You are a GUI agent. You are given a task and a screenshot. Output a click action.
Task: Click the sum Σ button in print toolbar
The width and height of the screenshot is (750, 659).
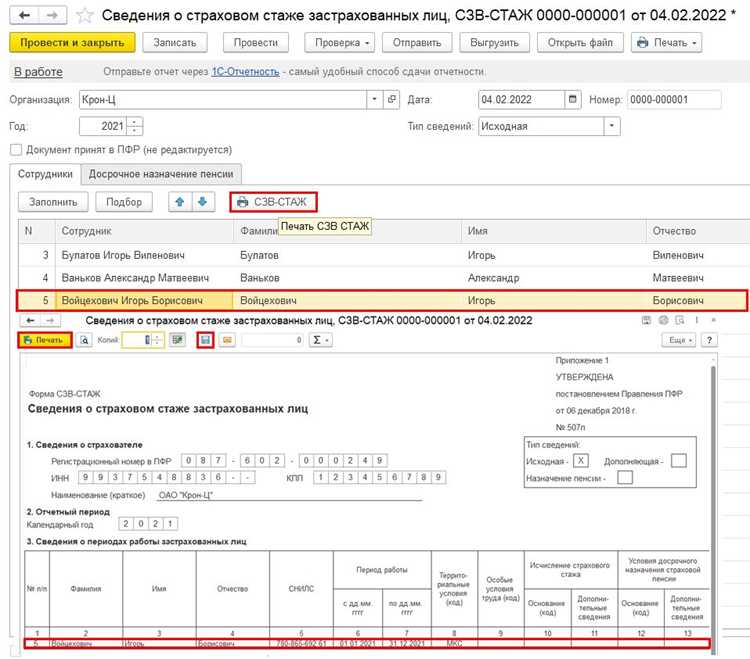click(x=320, y=340)
